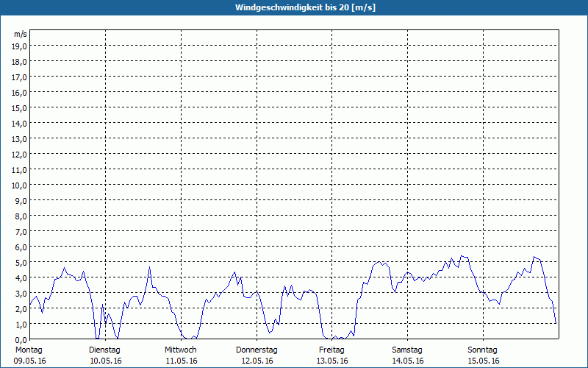The image size is (588, 368).
Task: Click the '7,0' y-axis label
Action: point(21,232)
